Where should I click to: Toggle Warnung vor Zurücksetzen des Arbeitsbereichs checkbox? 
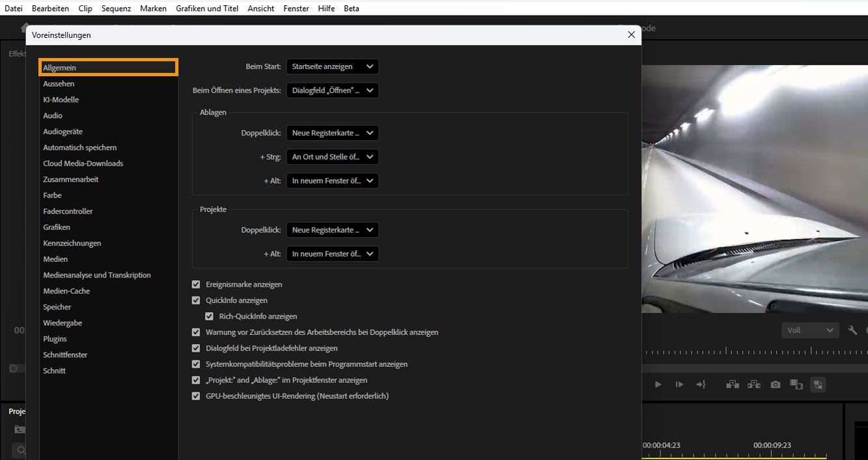196,332
